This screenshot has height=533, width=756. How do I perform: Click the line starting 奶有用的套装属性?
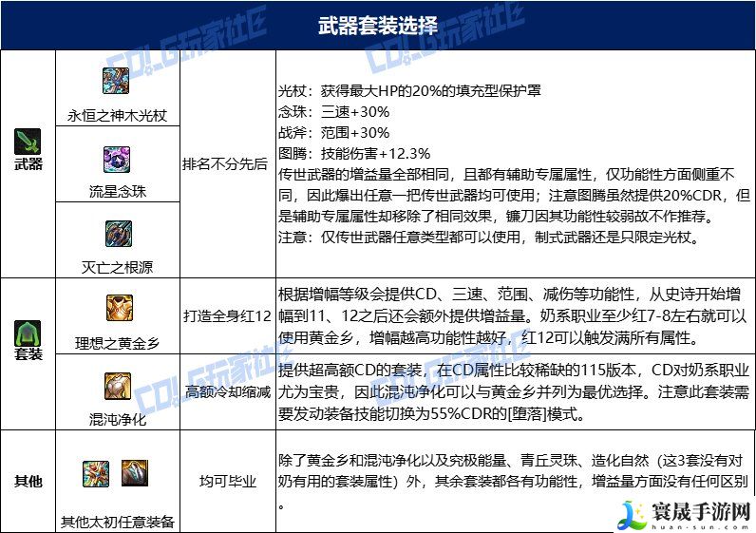click(514, 482)
